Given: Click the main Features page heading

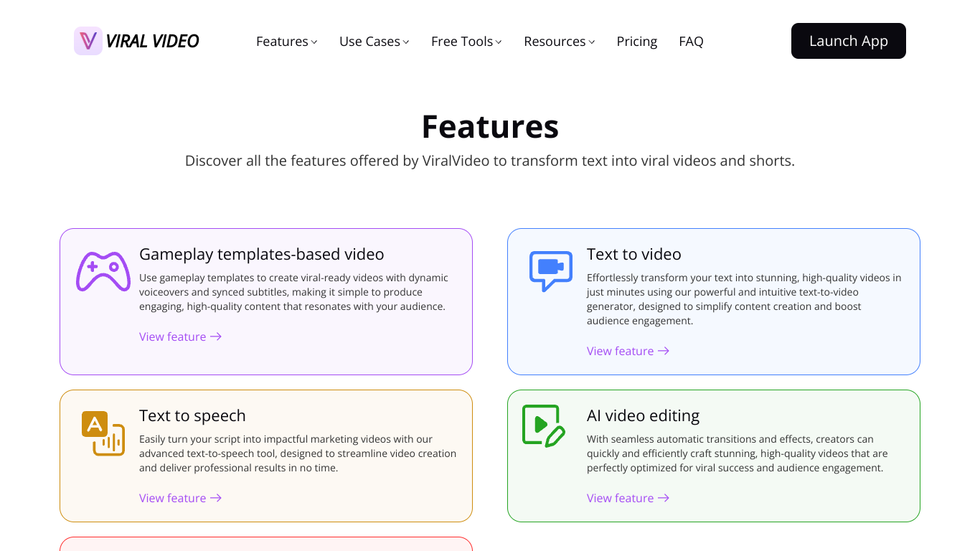Looking at the screenshot, I should [x=490, y=126].
